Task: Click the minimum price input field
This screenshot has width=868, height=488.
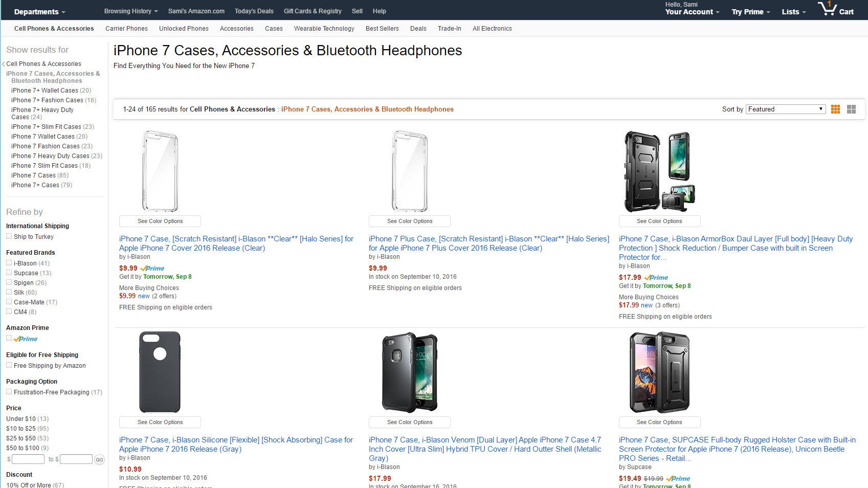Action: click(28, 459)
